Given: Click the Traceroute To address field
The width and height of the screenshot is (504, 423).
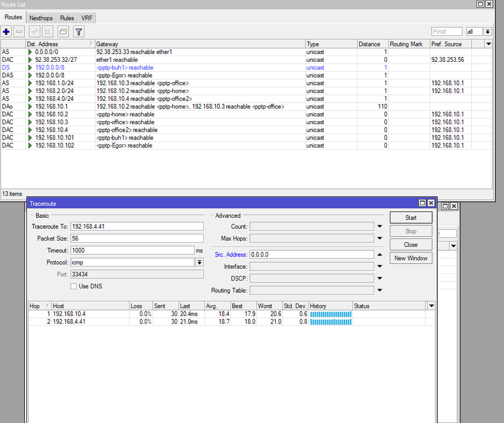Looking at the screenshot, I should click(137, 226).
